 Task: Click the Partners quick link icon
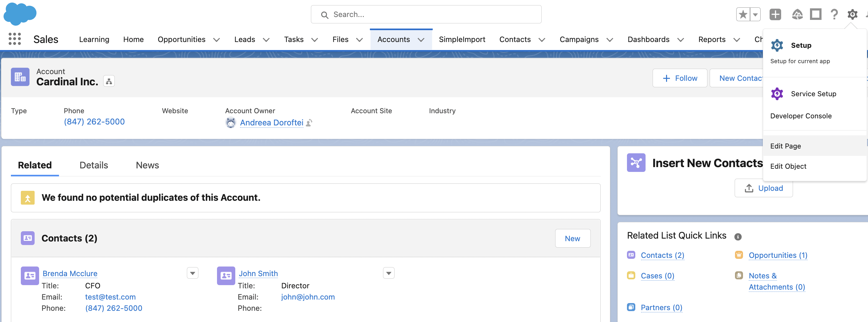(x=631, y=307)
